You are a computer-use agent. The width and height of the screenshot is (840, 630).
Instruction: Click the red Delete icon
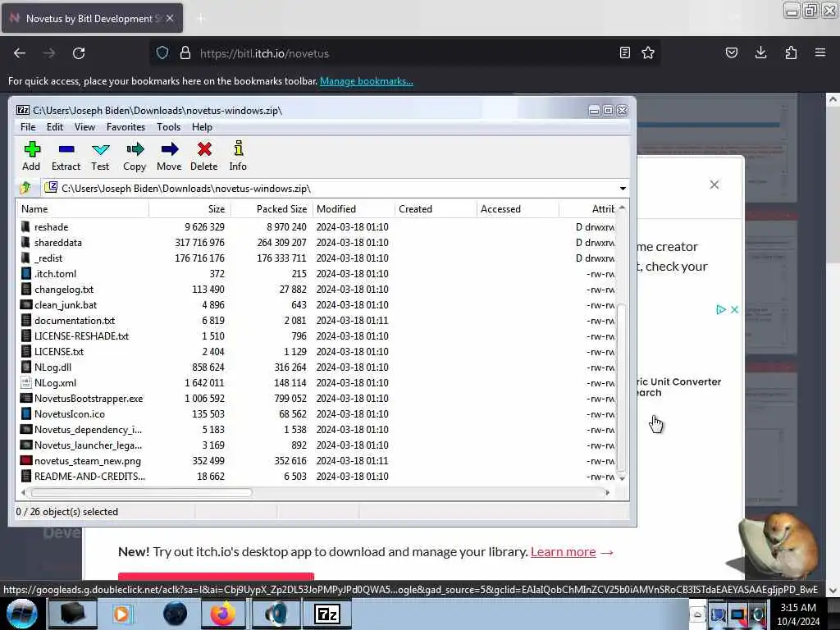point(204,156)
